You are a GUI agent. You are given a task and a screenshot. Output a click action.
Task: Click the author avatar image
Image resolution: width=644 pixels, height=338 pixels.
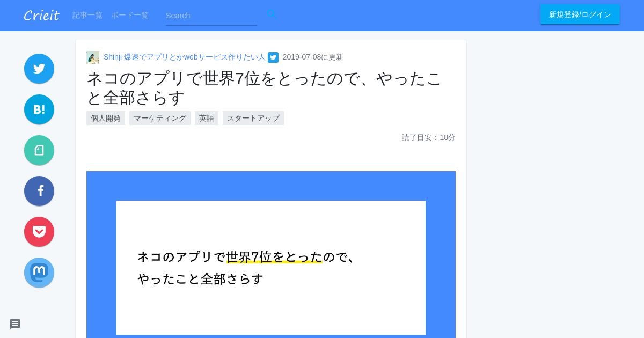coord(93,57)
